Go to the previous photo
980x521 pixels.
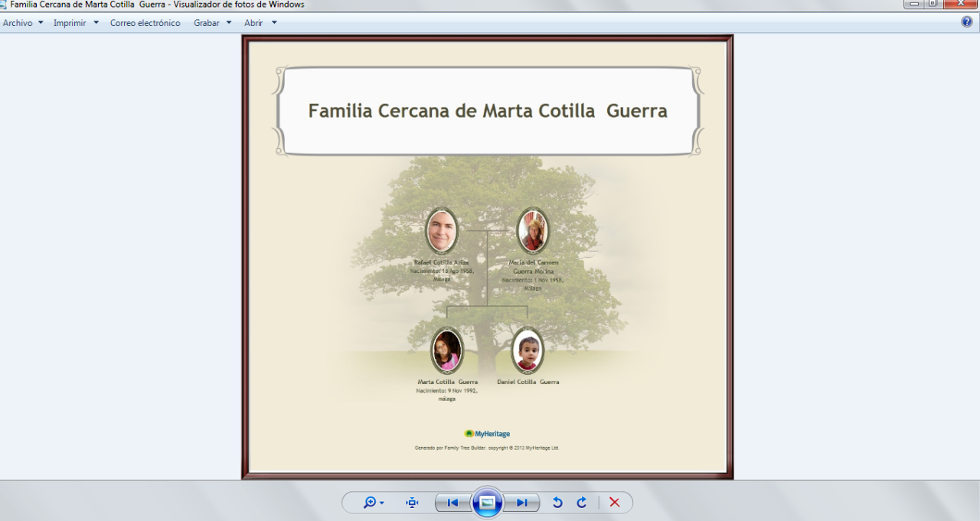click(452, 503)
